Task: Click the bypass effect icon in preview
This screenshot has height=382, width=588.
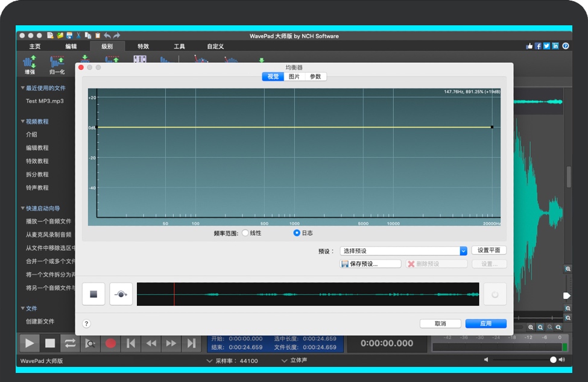Action: click(x=121, y=295)
